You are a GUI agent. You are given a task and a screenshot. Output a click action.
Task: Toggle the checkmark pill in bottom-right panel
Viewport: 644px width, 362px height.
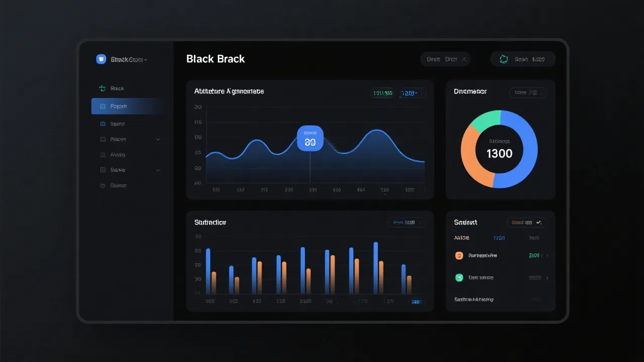527,222
